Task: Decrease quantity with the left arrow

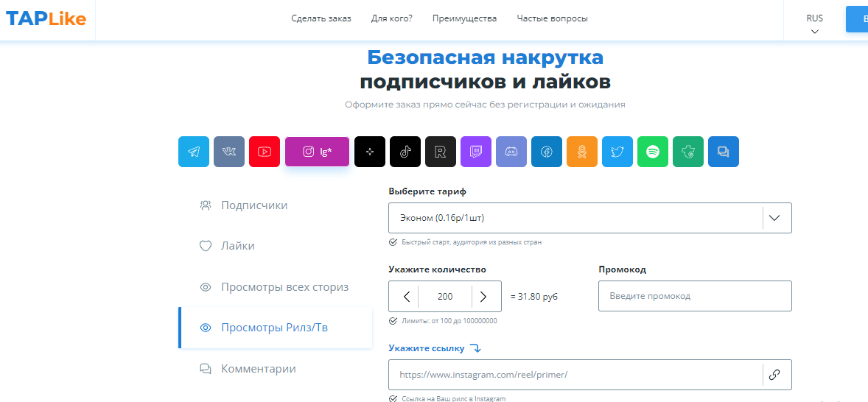Action: tap(406, 297)
